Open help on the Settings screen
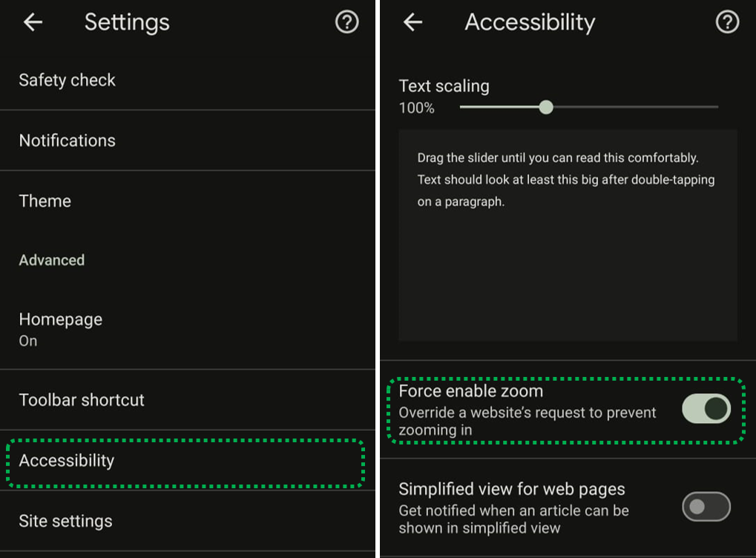 tap(346, 22)
